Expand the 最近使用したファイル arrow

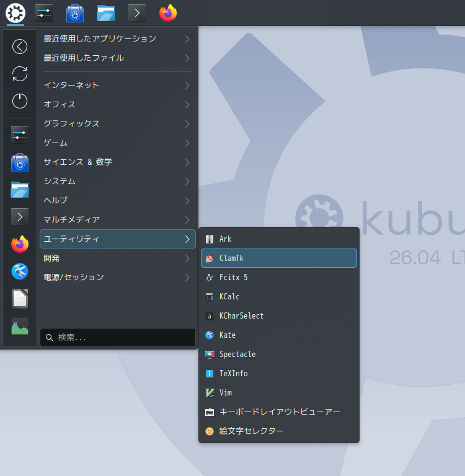187,58
